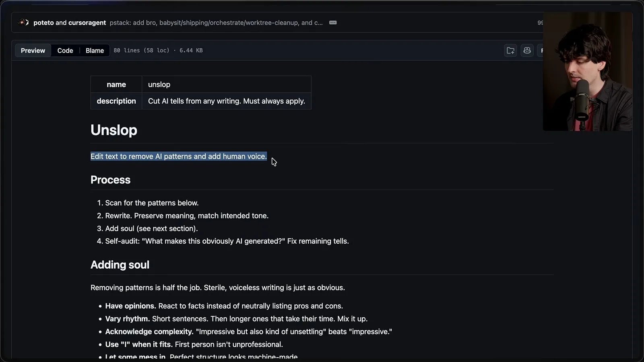Switch to the Code tab
The height and width of the screenshot is (362, 644).
(65, 50)
